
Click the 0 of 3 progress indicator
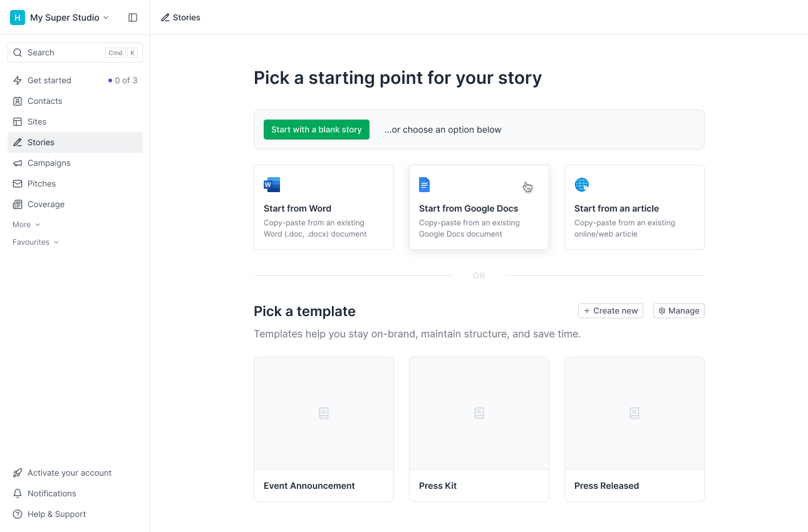(x=123, y=80)
